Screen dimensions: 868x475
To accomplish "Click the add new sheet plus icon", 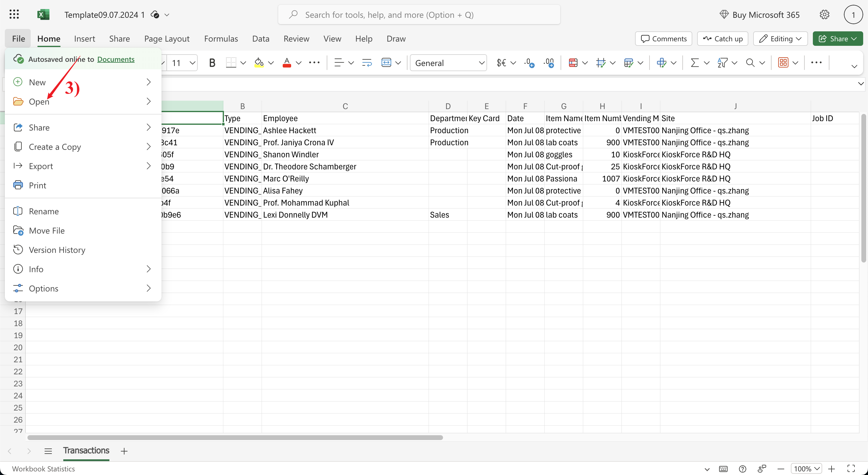I will 124,451.
